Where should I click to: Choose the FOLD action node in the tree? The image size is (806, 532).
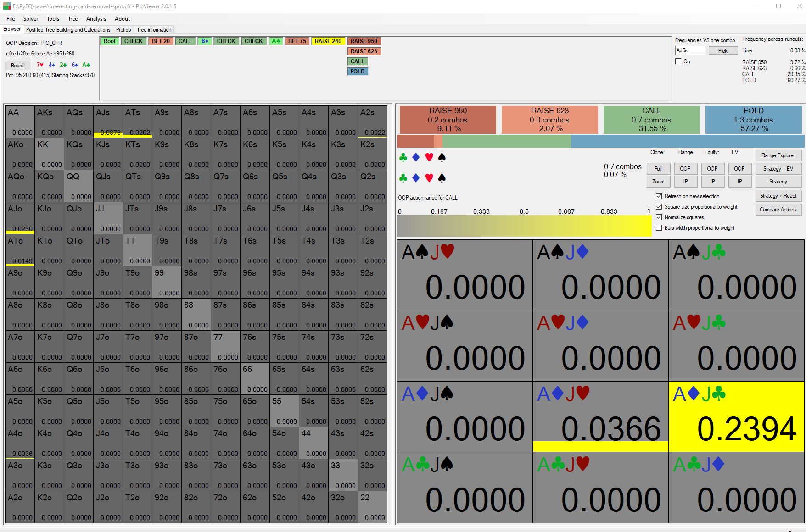[358, 72]
